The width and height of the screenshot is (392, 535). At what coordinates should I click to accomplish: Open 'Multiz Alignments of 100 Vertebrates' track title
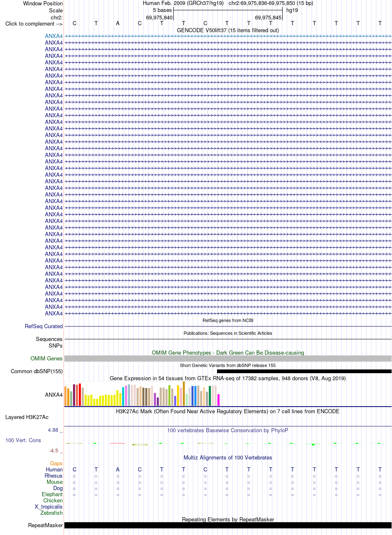pyautogui.click(x=228, y=457)
